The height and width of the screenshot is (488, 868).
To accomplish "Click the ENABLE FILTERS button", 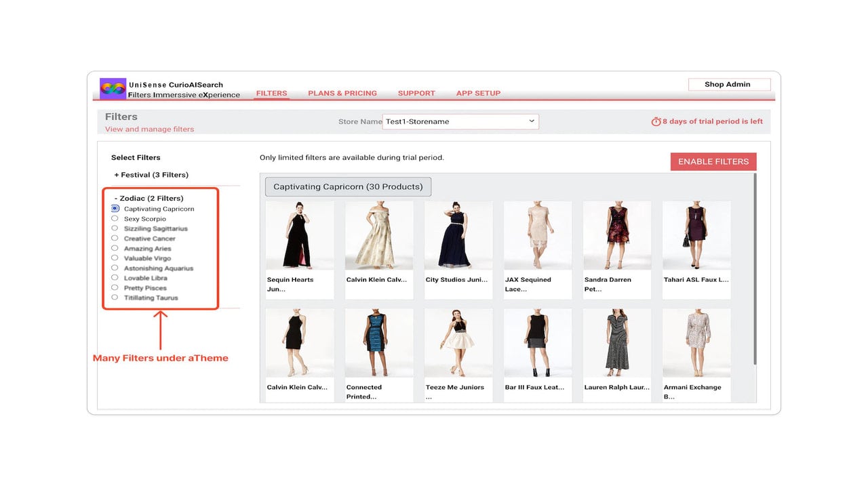I will [x=713, y=161].
